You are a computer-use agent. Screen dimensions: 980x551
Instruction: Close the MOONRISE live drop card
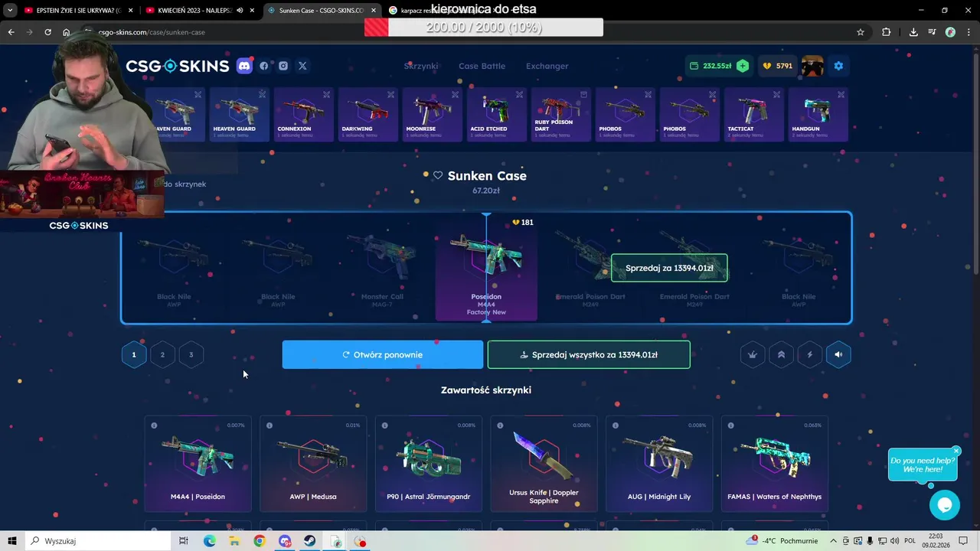tap(456, 95)
